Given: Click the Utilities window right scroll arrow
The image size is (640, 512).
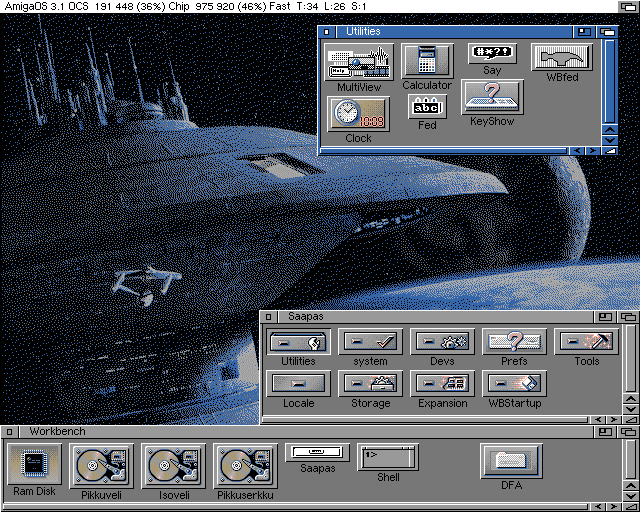Looking at the screenshot, I should pos(593,151).
